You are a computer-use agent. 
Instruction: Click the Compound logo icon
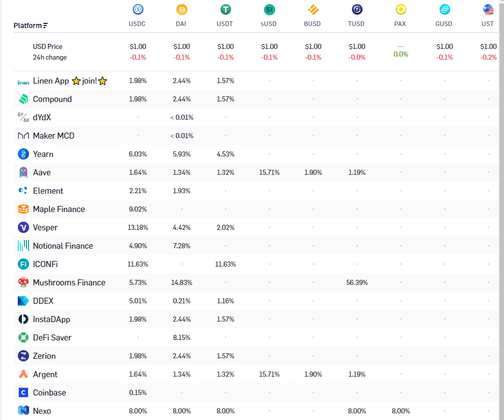point(23,99)
